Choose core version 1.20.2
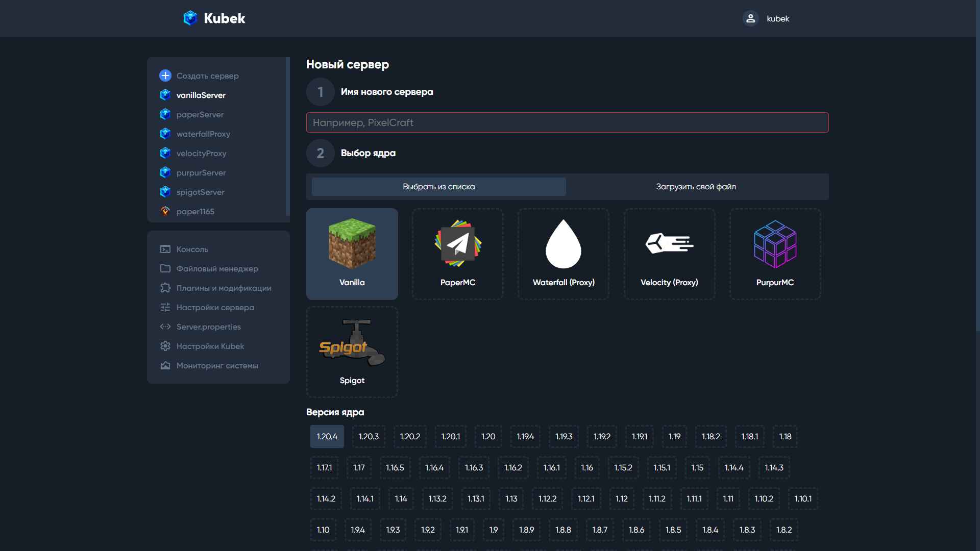This screenshot has width=980, height=551. click(410, 437)
